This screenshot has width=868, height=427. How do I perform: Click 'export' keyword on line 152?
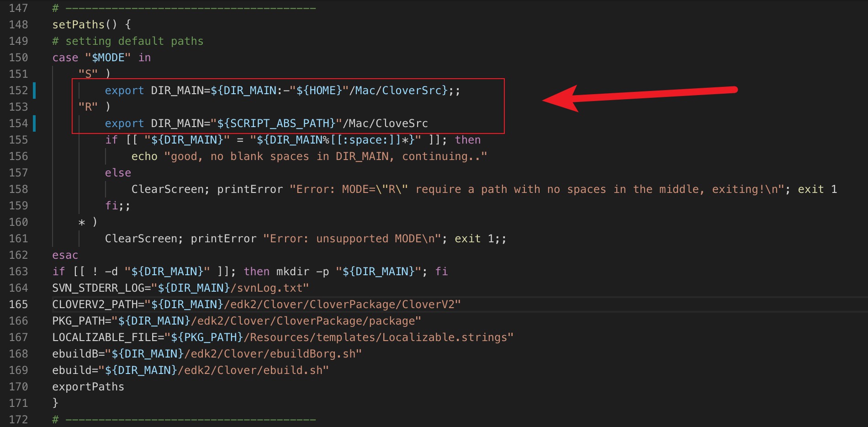click(124, 91)
